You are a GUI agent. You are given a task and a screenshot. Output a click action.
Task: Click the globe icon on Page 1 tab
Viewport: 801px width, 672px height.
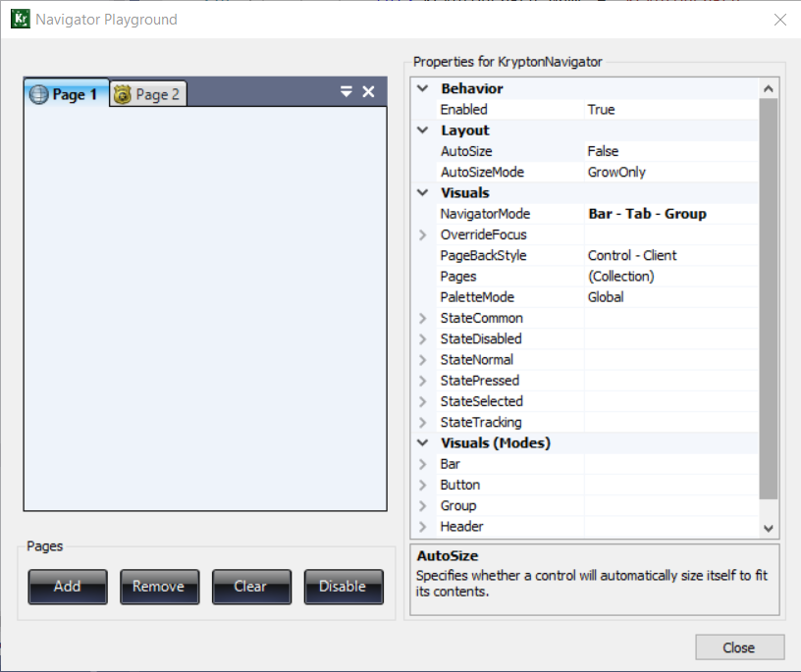[x=39, y=94]
